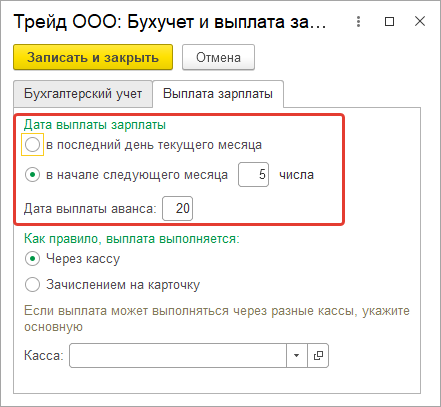Maximize the dialog window

coord(389,22)
